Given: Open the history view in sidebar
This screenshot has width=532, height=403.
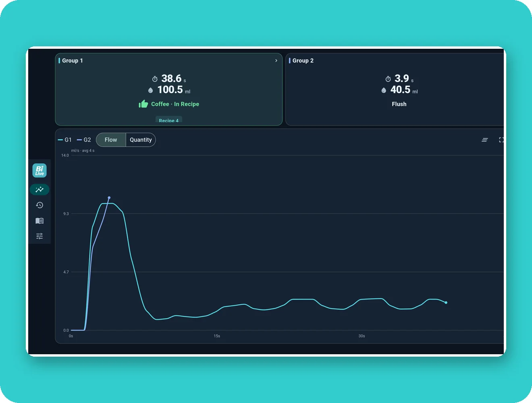Looking at the screenshot, I should pos(39,205).
